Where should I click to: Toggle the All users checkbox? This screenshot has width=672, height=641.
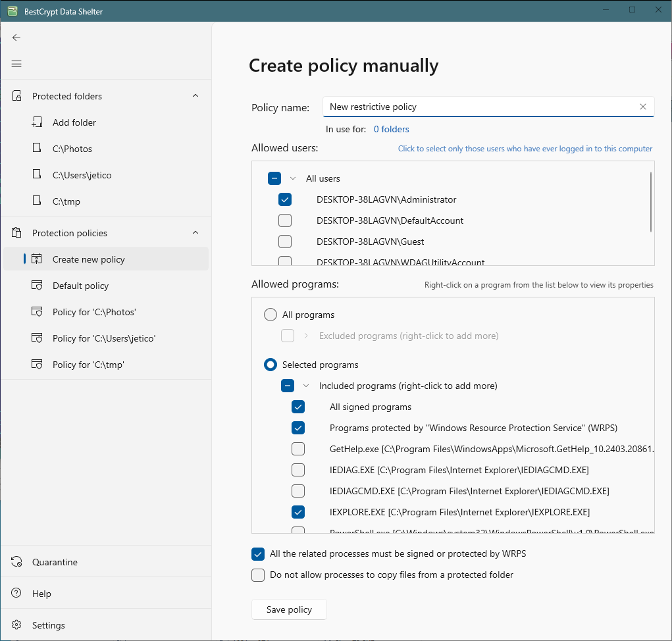[x=274, y=178]
